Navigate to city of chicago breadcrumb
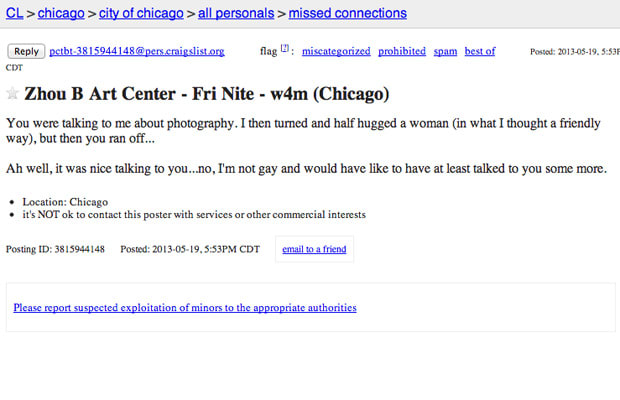The height and width of the screenshot is (400, 620). click(x=141, y=13)
